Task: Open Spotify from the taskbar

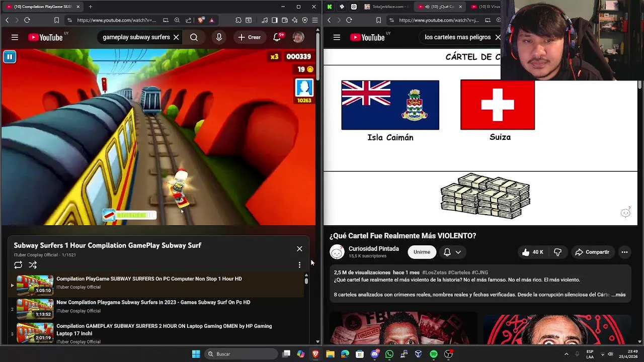Action: tap(434, 354)
